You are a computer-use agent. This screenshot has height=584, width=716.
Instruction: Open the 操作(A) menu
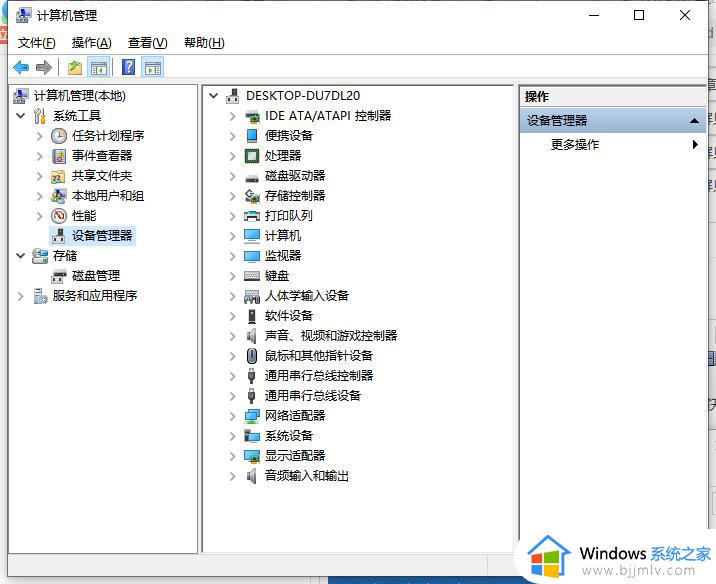click(91, 43)
